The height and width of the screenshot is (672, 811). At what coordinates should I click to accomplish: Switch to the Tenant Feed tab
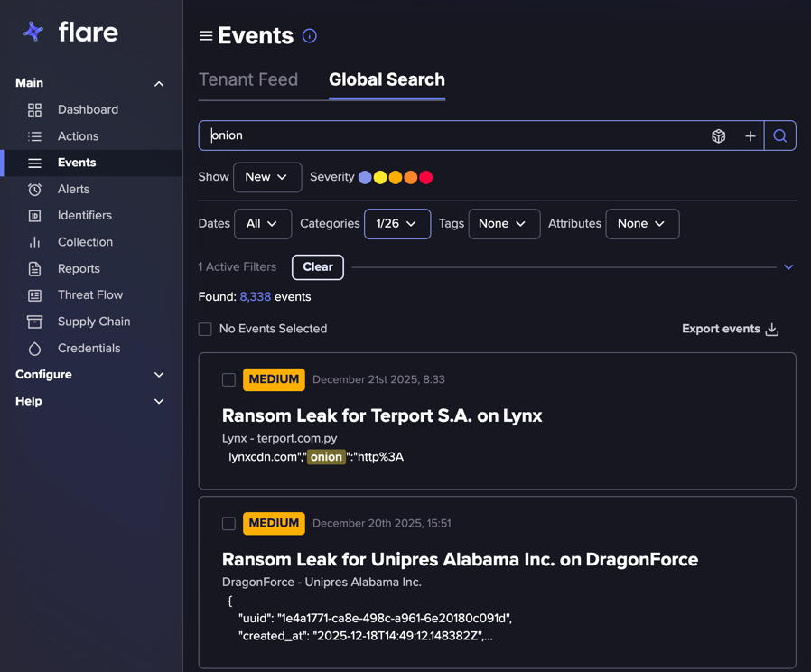click(x=248, y=79)
